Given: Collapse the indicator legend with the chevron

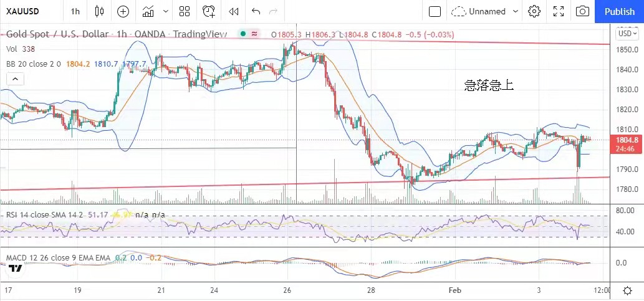Looking at the screenshot, I should 15,79.
